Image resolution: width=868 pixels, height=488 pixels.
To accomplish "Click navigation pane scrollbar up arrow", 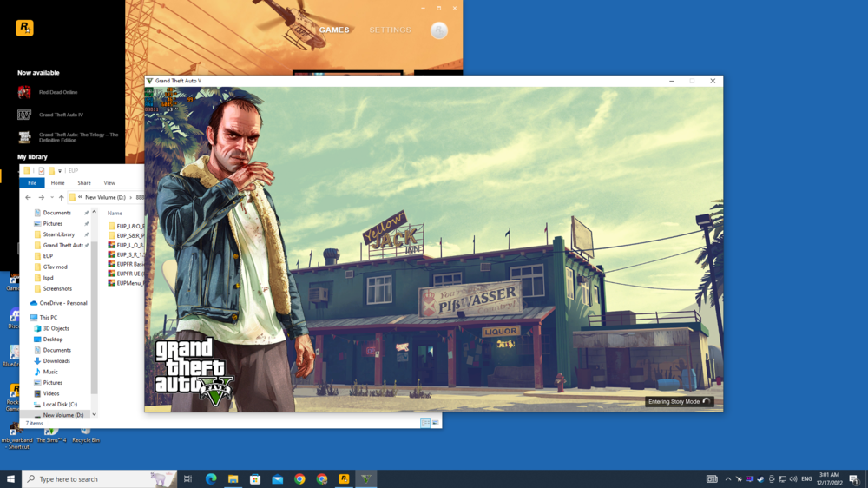I will (x=94, y=212).
